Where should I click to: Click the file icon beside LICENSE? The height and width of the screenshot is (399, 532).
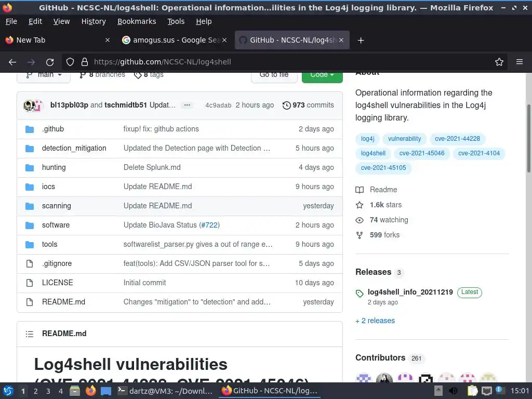30,283
